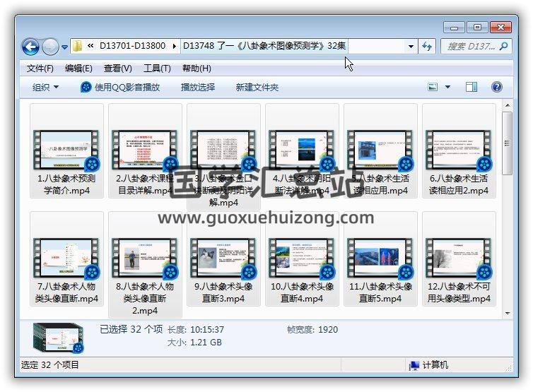
Task: Click the 新建文件夹 button
Action: 257,88
